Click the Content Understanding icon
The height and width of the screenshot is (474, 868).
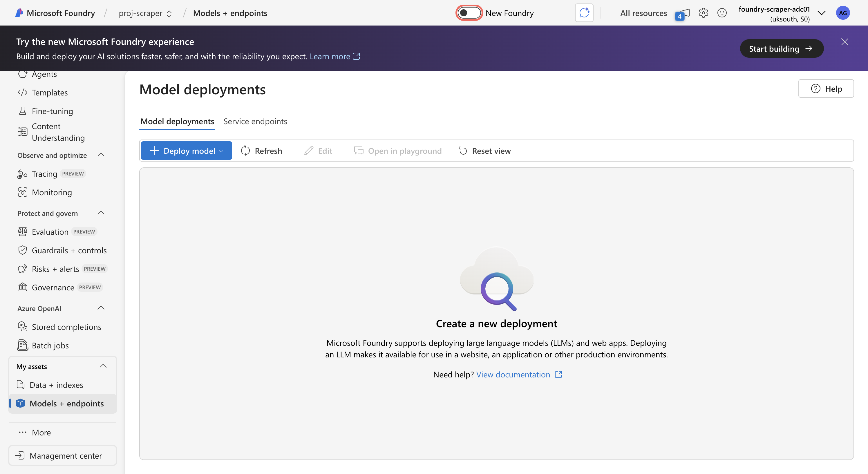23,132
